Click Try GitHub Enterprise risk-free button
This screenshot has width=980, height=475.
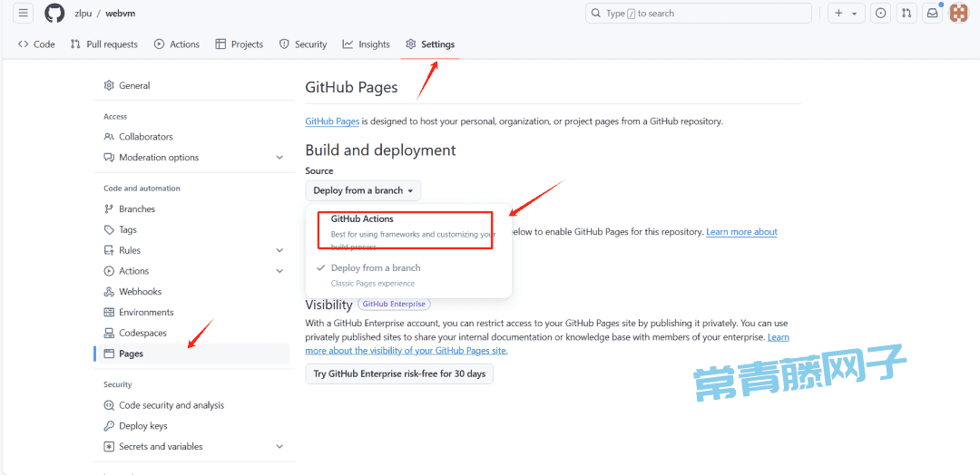click(399, 373)
